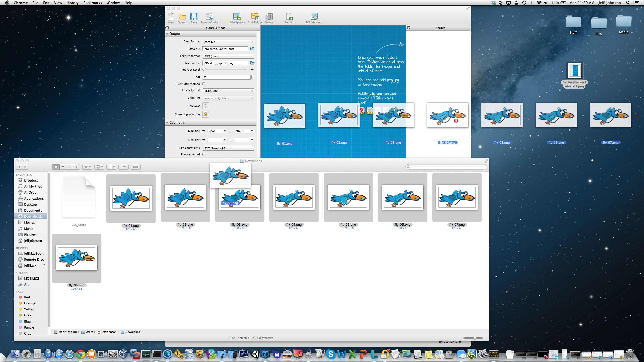The height and width of the screenshot is (362, 644).
Task: Switch Finder to cover flow view
Action: pos(77,167)
